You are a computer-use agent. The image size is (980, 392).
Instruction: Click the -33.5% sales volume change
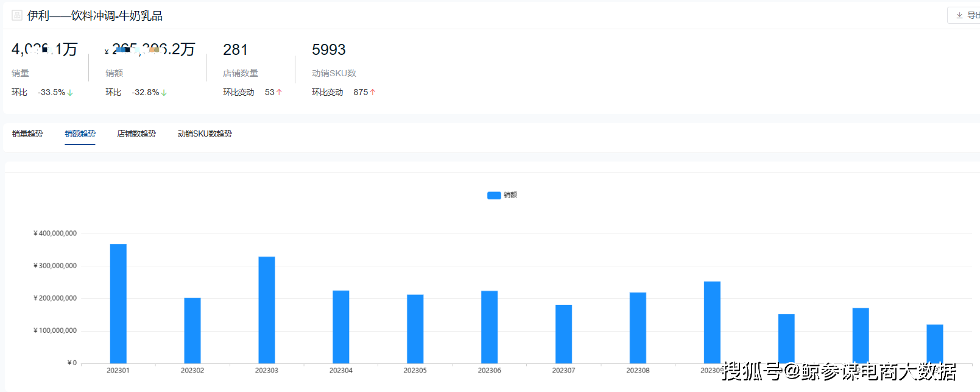coord(52,92)
